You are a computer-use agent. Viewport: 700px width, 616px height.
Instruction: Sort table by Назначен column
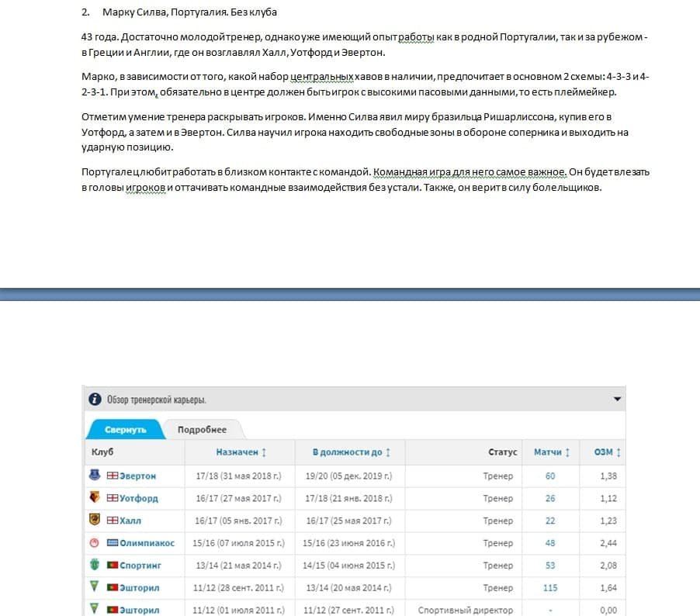tap(241, 452)
